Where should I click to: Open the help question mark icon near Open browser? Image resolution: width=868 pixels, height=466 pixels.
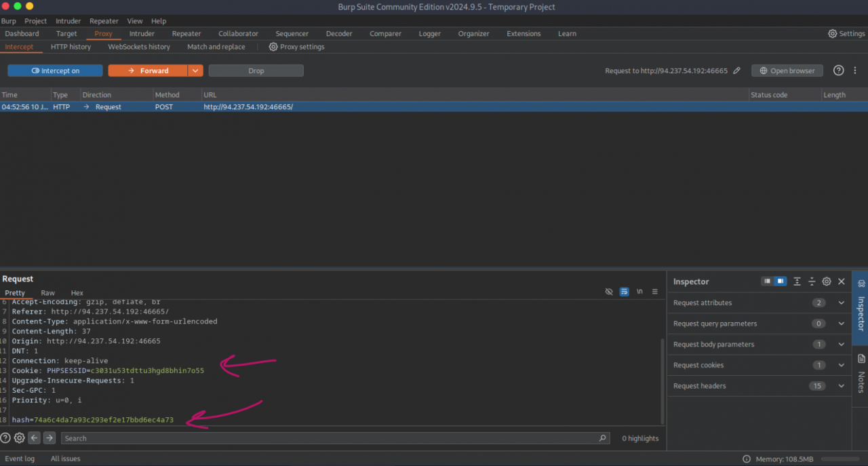(839, 71)
